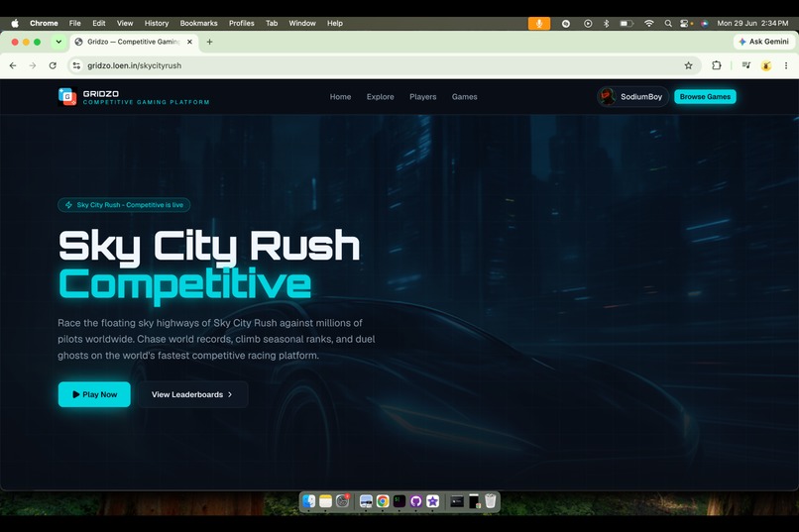799x532 pixels.
Task: Select the Gridzo browser tab
Action: [134, 42]
